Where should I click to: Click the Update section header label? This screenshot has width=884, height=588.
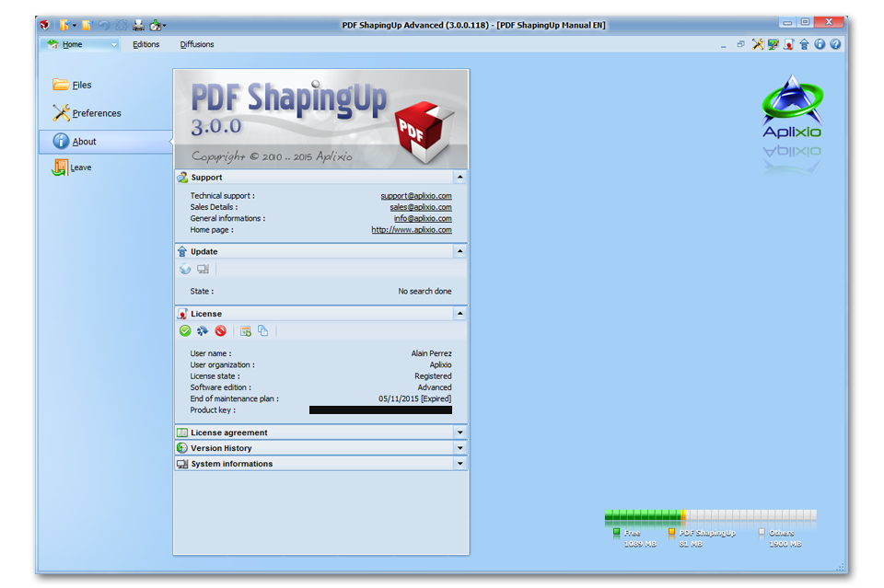pos(204,252)
